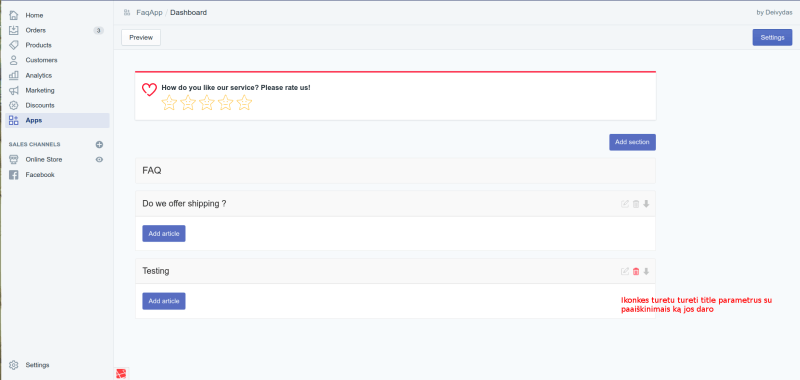800x380 pixels.
Task: Click the red icon at bottom left
Action: [x=121, y=373]
